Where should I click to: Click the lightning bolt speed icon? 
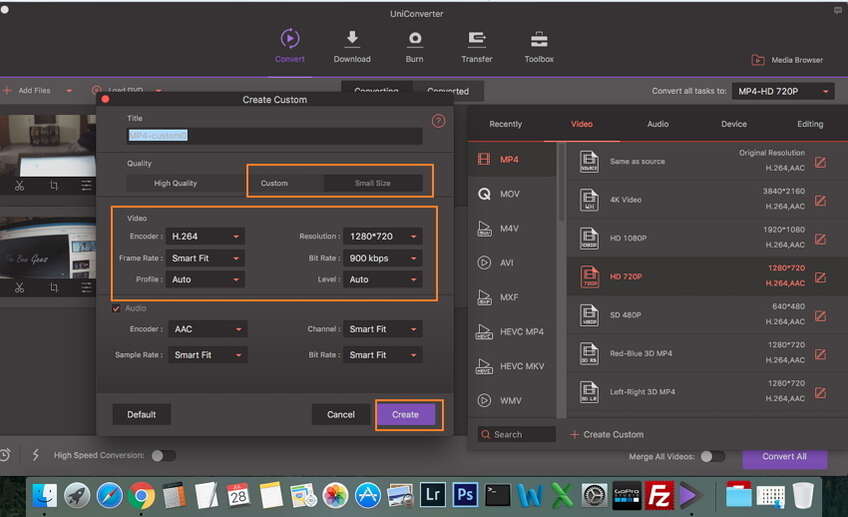point(36,455)
